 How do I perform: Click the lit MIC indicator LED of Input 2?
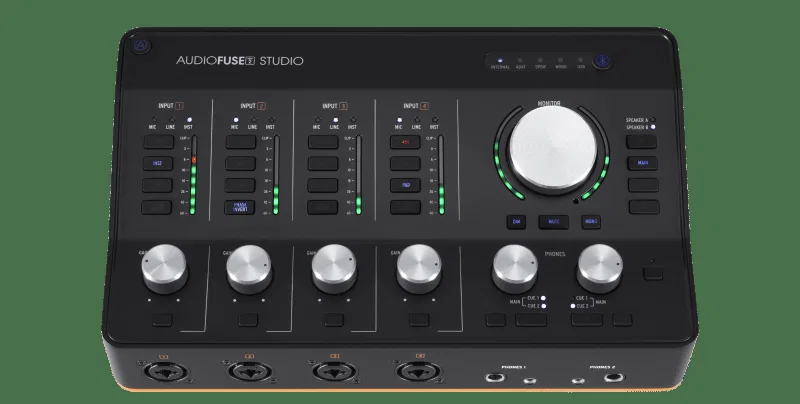click(x=236, y=120)
